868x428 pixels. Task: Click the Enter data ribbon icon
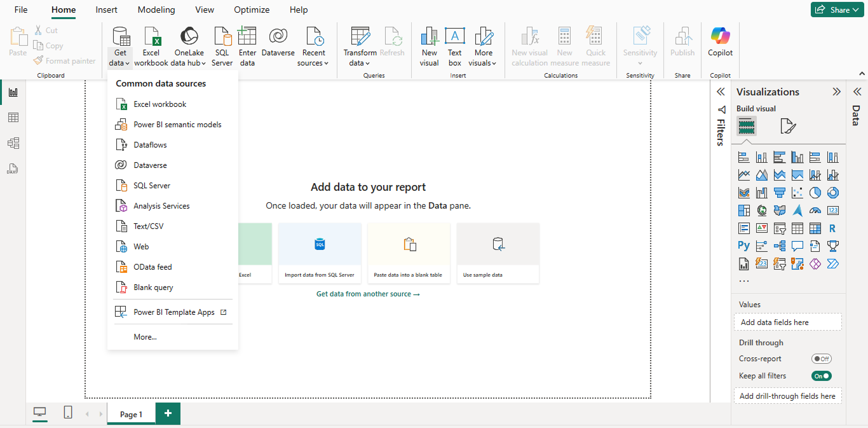click(247, 46)
